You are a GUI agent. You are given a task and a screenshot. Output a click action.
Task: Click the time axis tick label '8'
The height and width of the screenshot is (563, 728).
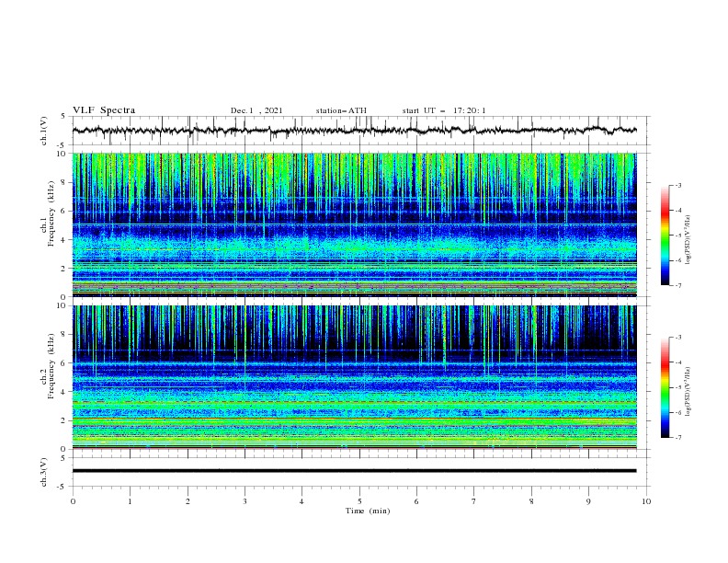(531, 501)
